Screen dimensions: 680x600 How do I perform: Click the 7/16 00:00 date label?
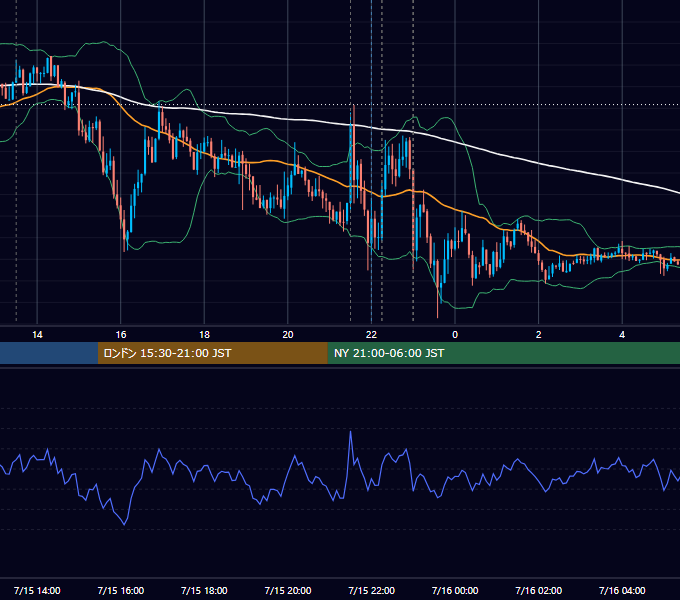pos(455,590)
